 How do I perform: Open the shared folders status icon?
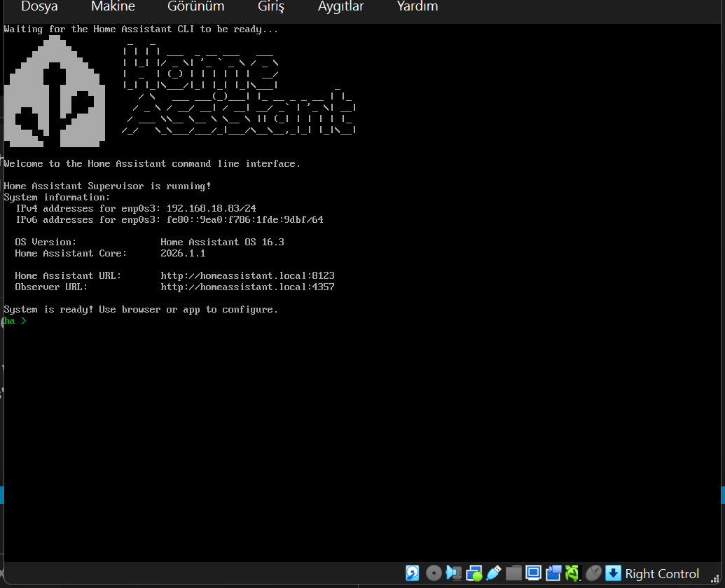point(513,573)
